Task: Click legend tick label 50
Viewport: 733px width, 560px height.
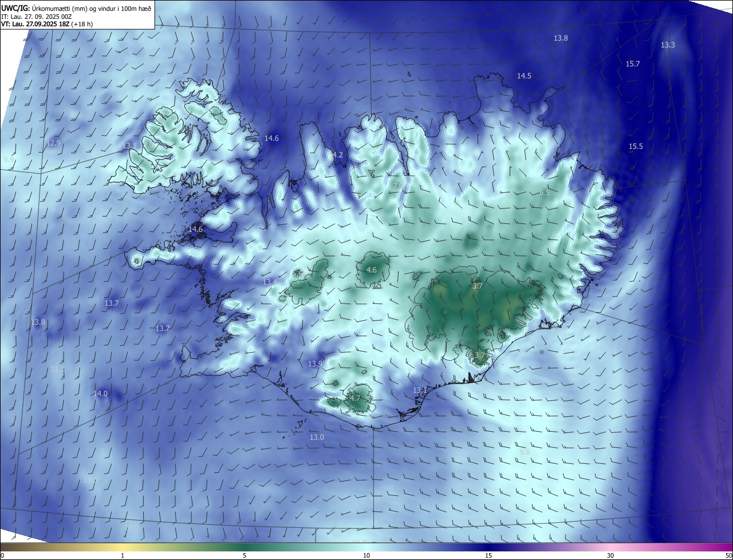Action: click(x=728, y=556)
